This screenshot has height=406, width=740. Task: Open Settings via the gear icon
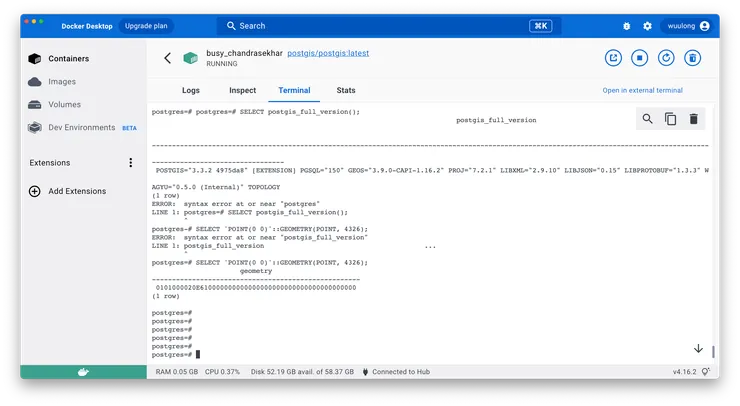coord(647,26)
